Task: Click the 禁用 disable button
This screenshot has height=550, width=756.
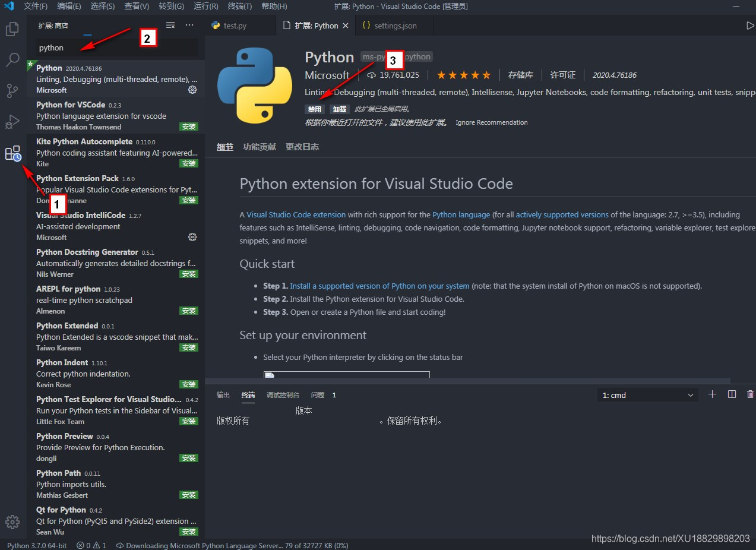Action: point(315,109)
